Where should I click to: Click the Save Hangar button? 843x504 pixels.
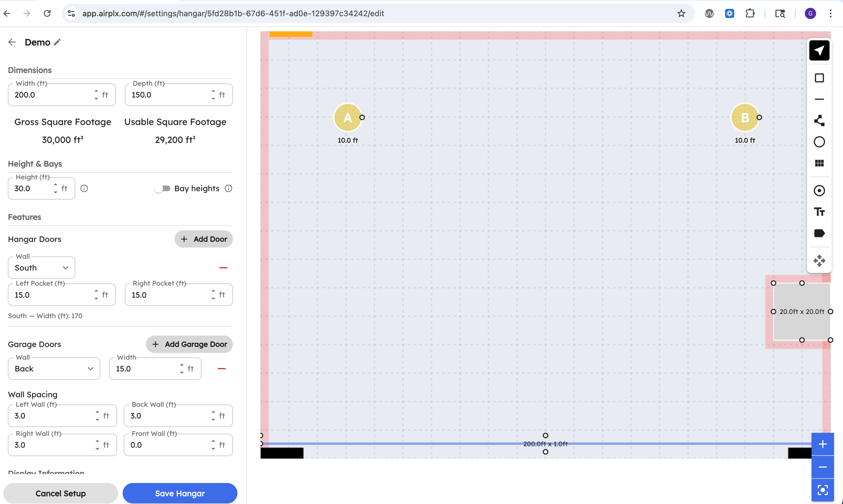[x=180, y=493]
